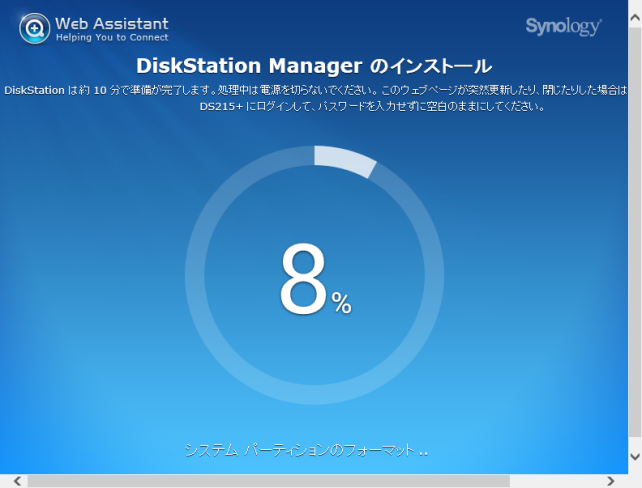Image resolution: width=642 pixels, height=488 pixels.
Task: Click the "DiskStation は約 10 分" description line
Action: click(315, 90)
